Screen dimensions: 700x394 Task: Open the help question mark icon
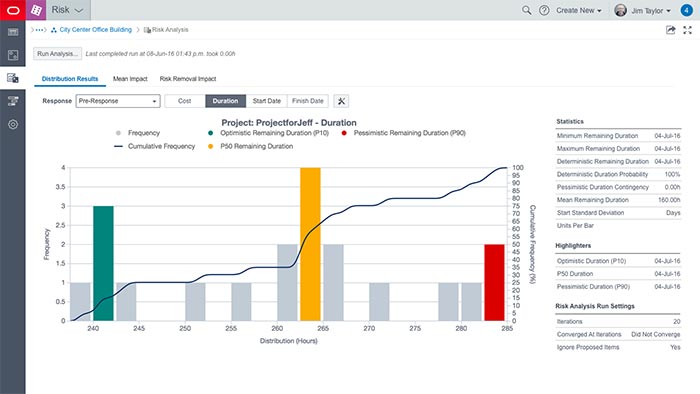click(544, 10)
